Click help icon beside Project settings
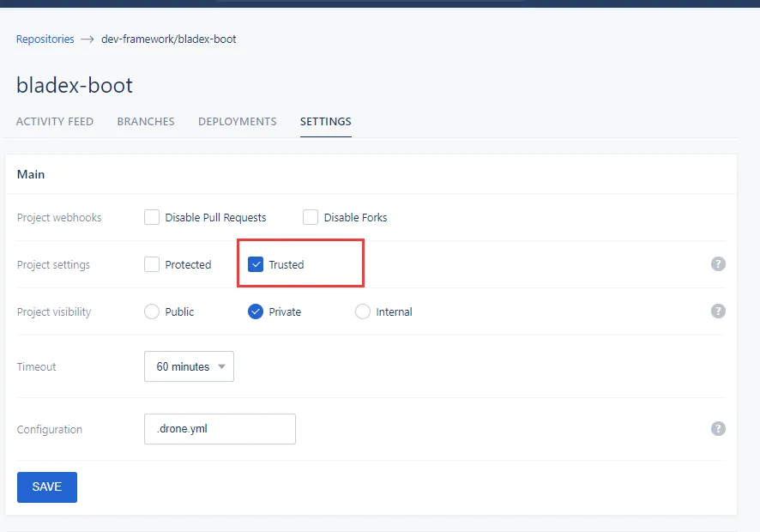The height and width of the screenshot is (532, 760). coord(718,264)
